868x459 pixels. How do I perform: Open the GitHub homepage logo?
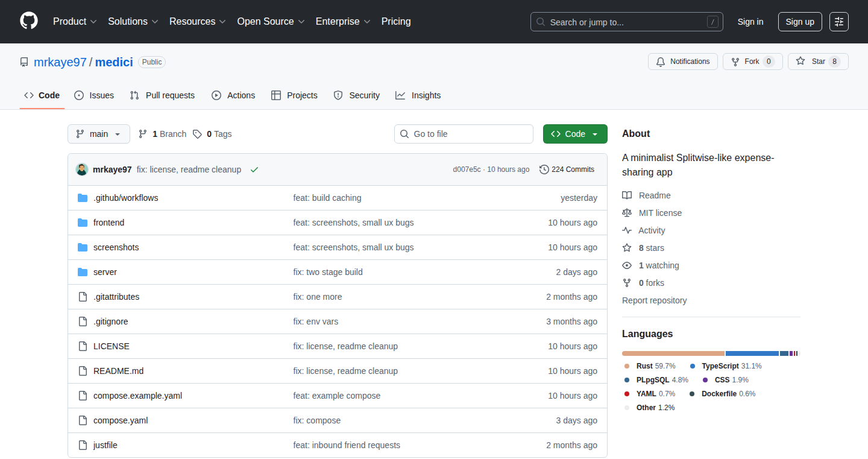[29, 21]
